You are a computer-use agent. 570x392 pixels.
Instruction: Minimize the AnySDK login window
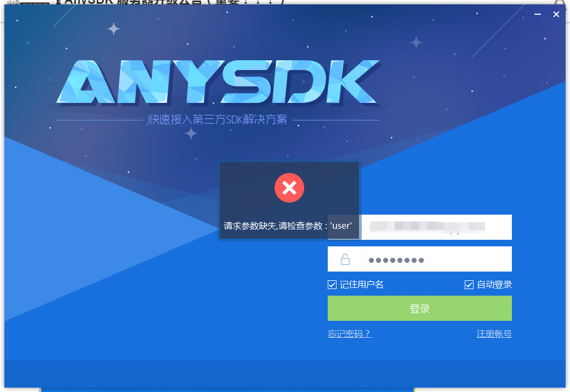coord(538,14)
